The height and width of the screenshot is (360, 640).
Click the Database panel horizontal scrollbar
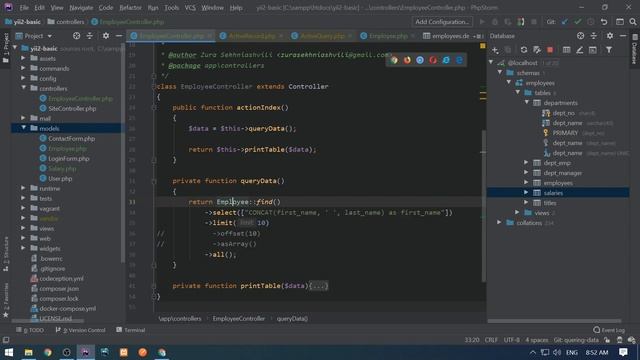point(554,321)
